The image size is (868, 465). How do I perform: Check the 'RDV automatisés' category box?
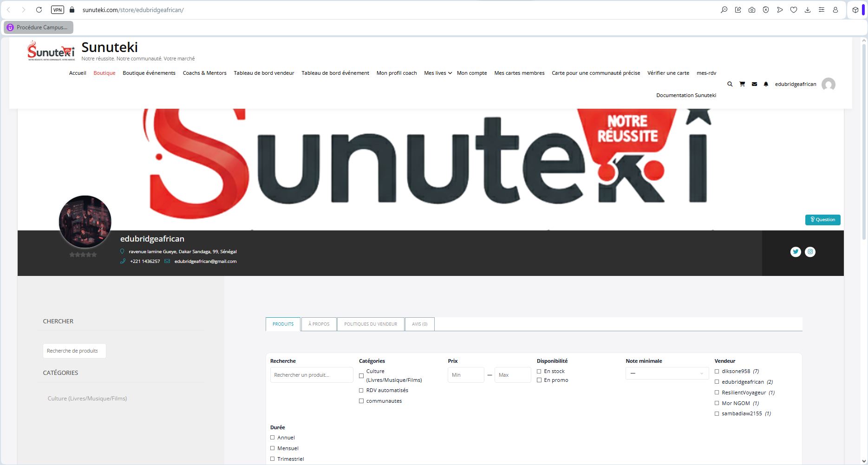[x=361, y=391]
